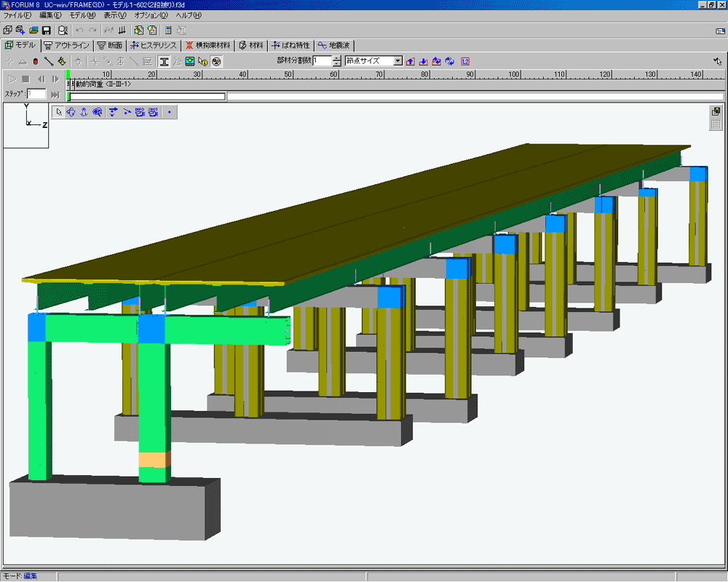Toggle the colored pie render mode button
Image resolution: width=728 pixels, height=582 pixels.
point(217,61)
